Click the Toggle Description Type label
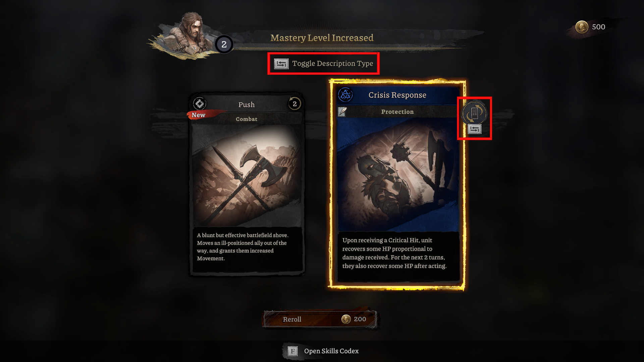The image size is (644, 362). (x=332, y=63)
